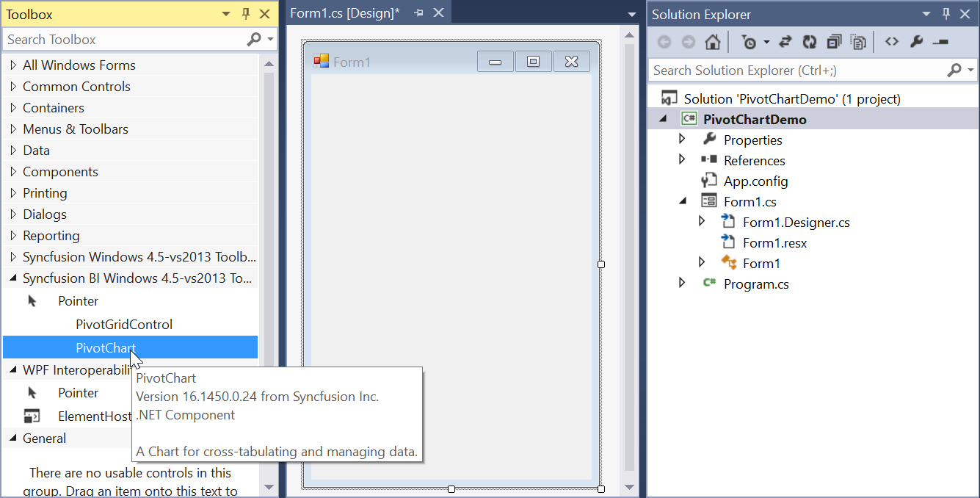Select Solution 'PivotChartDemo' node

click(x=791, y=98)
